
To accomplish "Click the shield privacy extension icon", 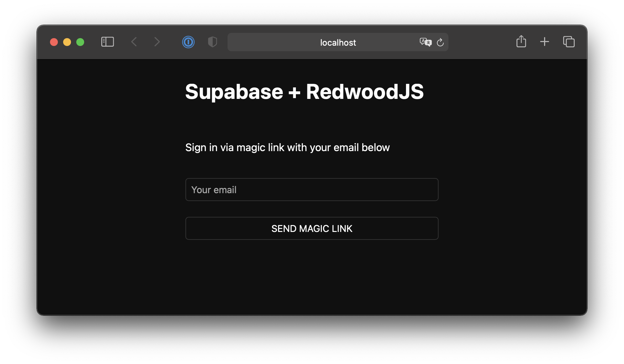I will coord(212,42).
